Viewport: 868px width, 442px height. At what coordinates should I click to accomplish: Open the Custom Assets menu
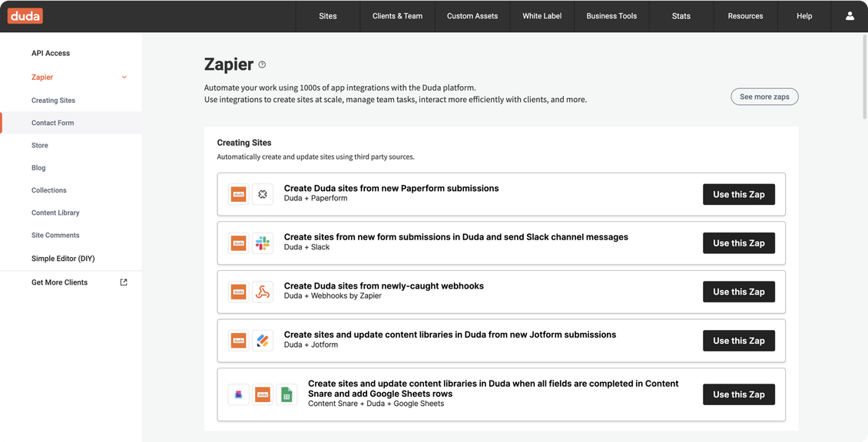point(472,16)
